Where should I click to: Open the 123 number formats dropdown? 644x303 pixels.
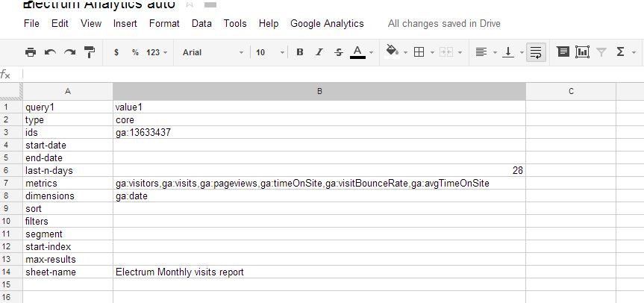coord(157,52)
